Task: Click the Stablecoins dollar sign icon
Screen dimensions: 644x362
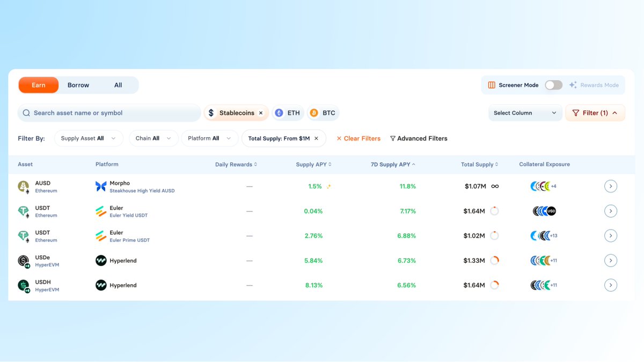Action: click(211, 113)
